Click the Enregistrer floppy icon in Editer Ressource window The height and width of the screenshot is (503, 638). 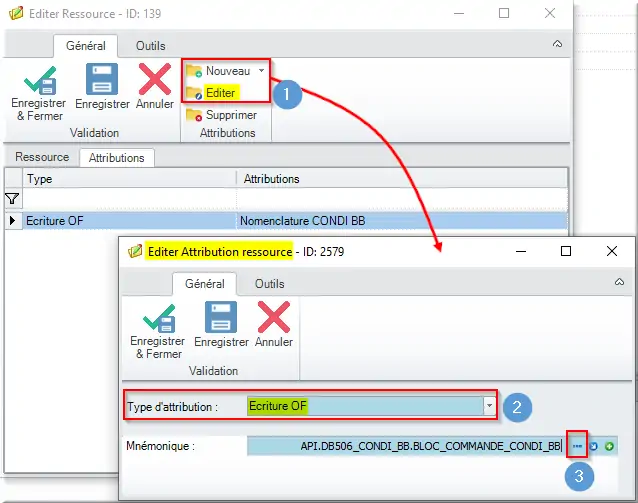coord(102,79)
